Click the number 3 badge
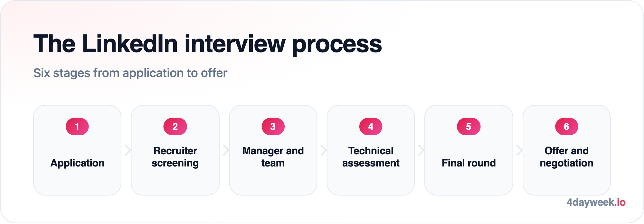The image size is (644, 224). [x=273, y=127]
